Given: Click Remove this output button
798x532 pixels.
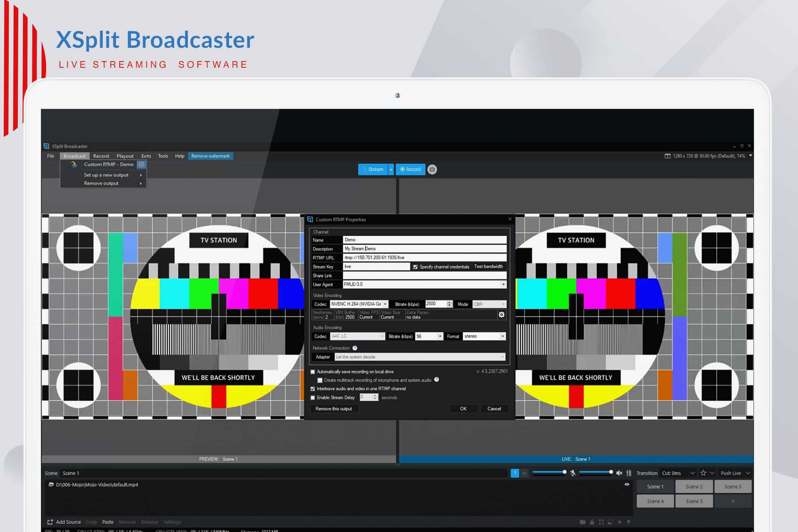Looking at the screenshot, I should [x=334, y=409].
